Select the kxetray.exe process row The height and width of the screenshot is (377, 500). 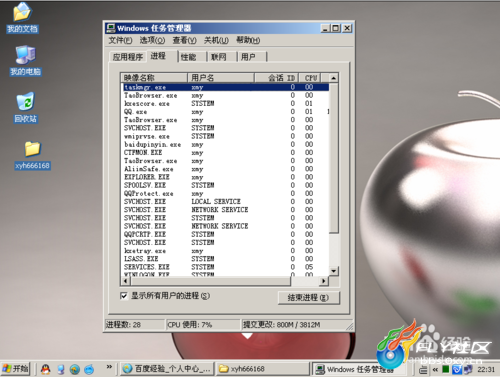pos(225,251)
